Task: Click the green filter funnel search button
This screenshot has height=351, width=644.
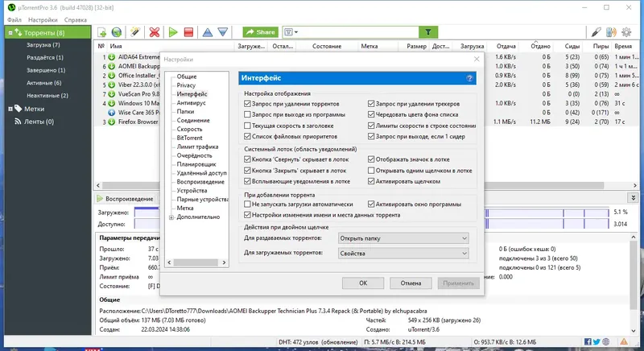Action: (x=428, y=32)
